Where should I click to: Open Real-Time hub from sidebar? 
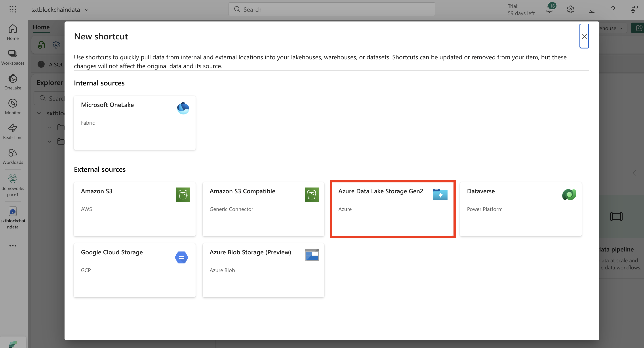pyautogui.click(x=13, y=131)
